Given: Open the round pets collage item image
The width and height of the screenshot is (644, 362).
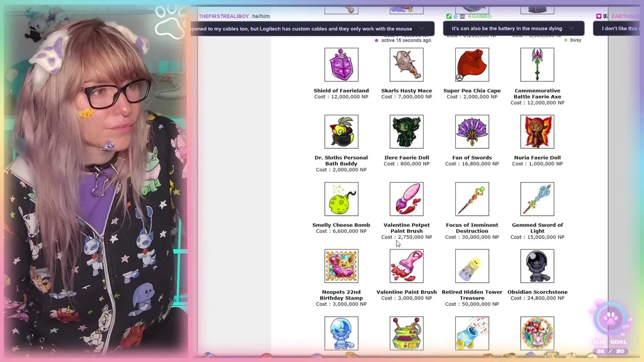Looking at the screenshot, I should [537, 333].
